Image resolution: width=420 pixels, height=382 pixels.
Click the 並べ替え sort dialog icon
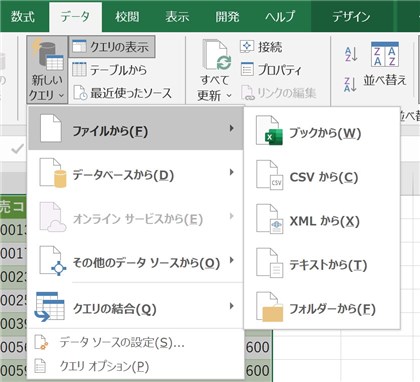pos(385,54)
